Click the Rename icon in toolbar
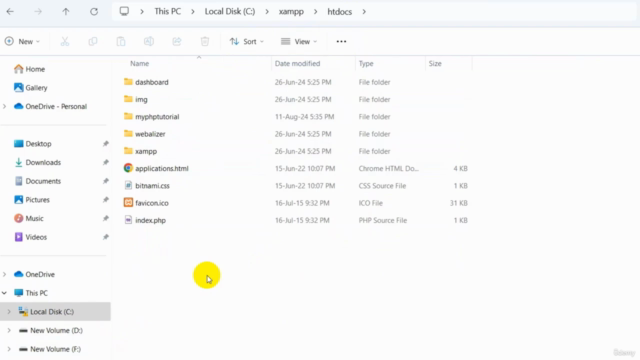 (149, 41)
